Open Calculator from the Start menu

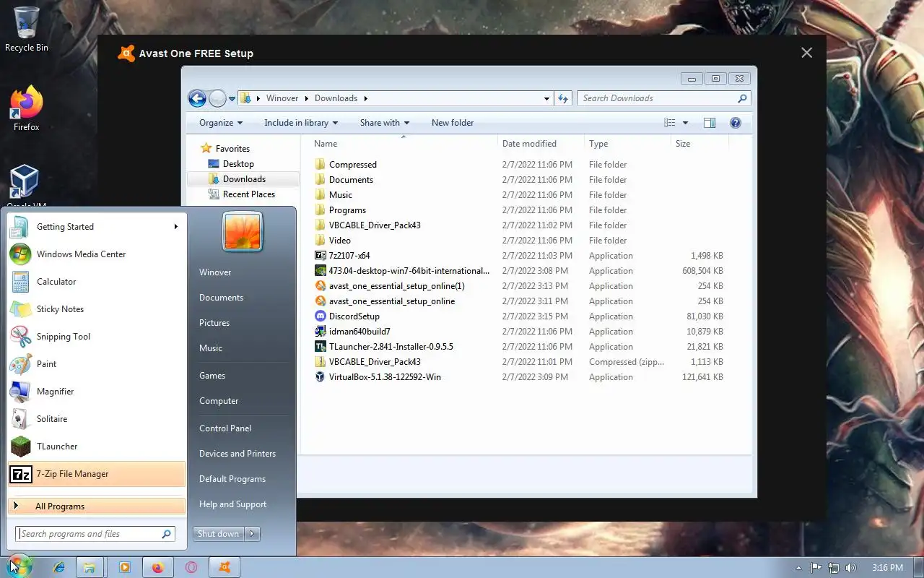96,282
